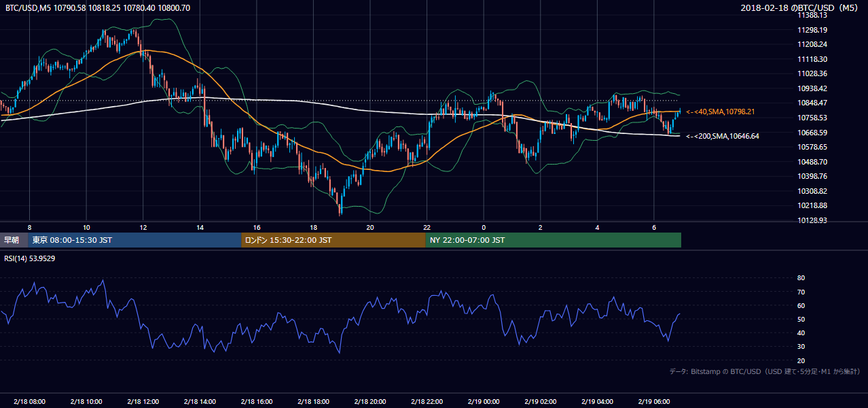Click price axis value 10668.59
Screen dimensions: 868x408
click(x=812, y=133)
